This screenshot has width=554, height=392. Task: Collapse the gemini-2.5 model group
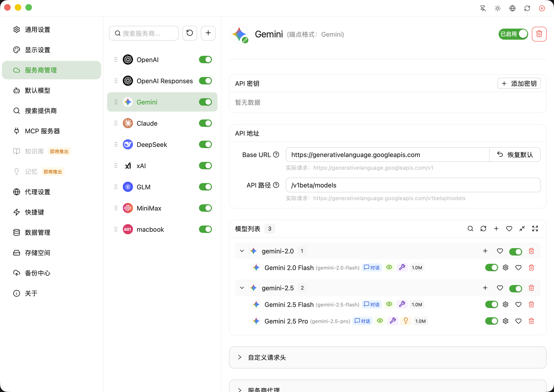pos(242,288)
